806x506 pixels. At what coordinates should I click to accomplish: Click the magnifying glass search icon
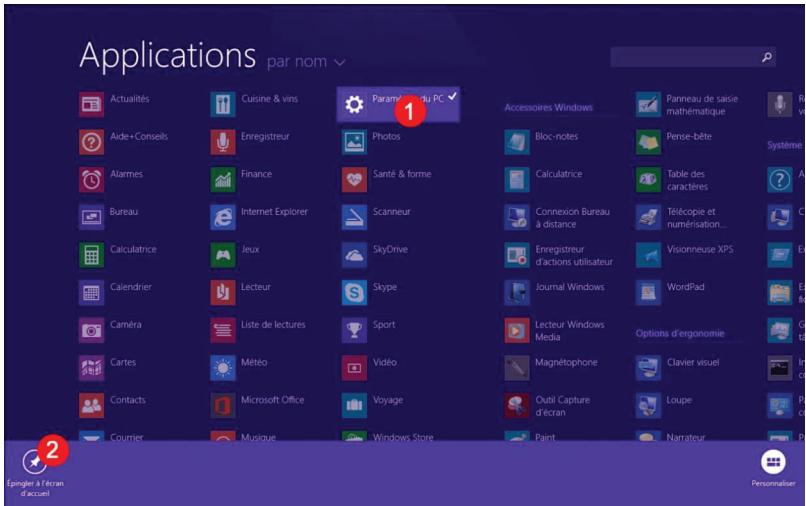[x=767, y=58]
